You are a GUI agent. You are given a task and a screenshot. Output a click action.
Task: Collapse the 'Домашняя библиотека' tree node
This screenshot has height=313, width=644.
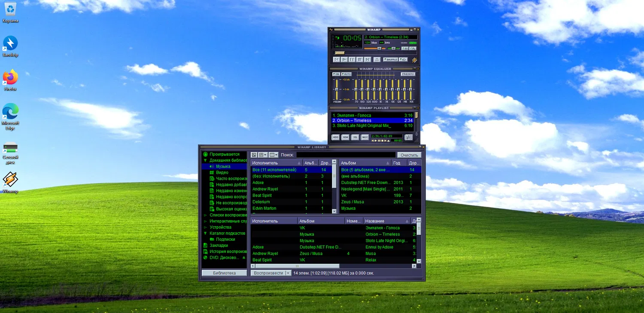coord(206,160)
